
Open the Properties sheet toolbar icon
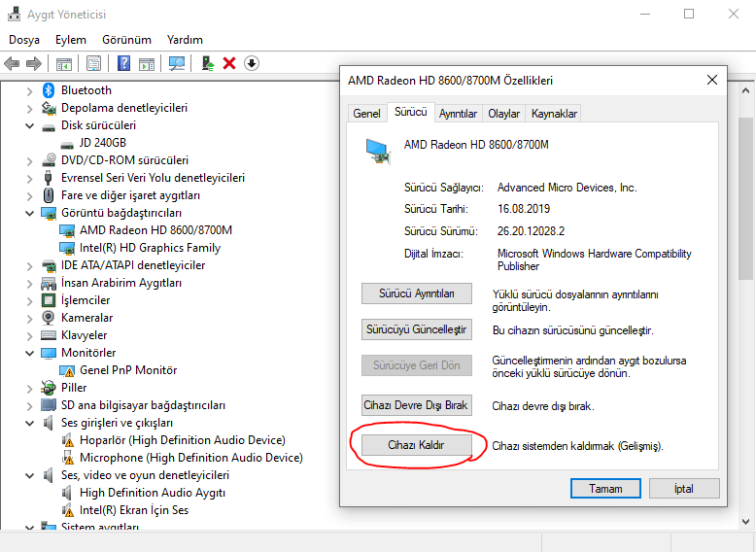point(93,63)
